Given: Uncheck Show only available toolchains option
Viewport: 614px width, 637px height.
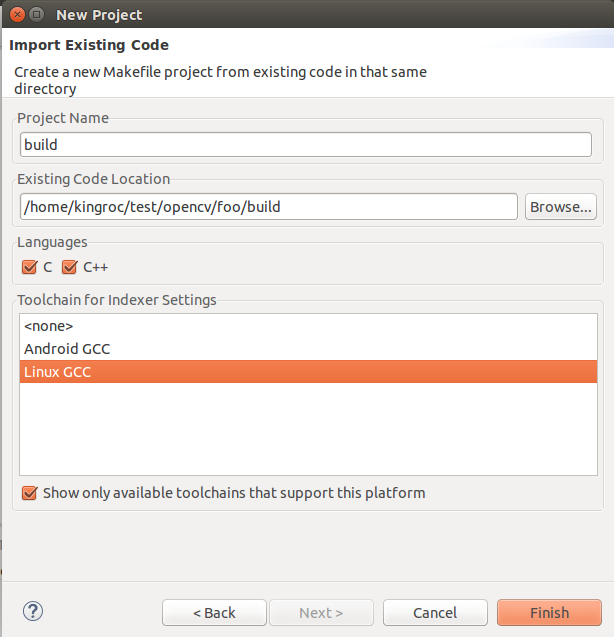Looking at the screenshot, I should (x=30, y=493).
